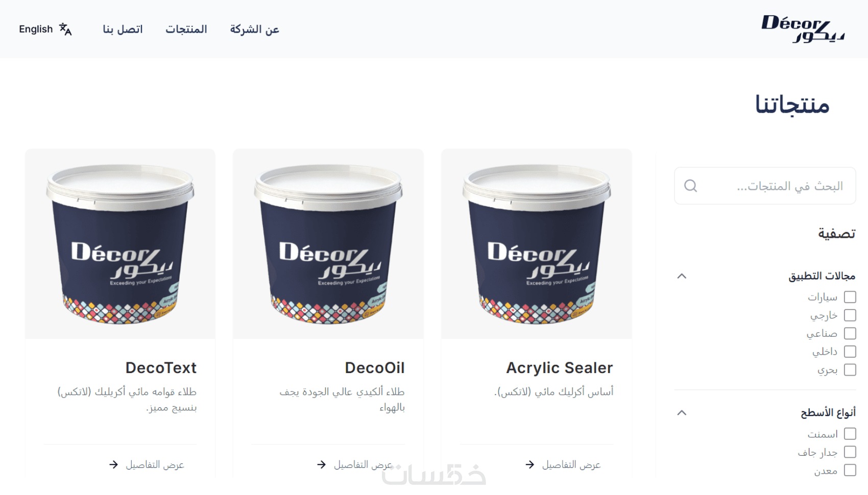868x495 pixels.
Task: Toggle the خارجي filter checkbox
Action: coord(850,315)
